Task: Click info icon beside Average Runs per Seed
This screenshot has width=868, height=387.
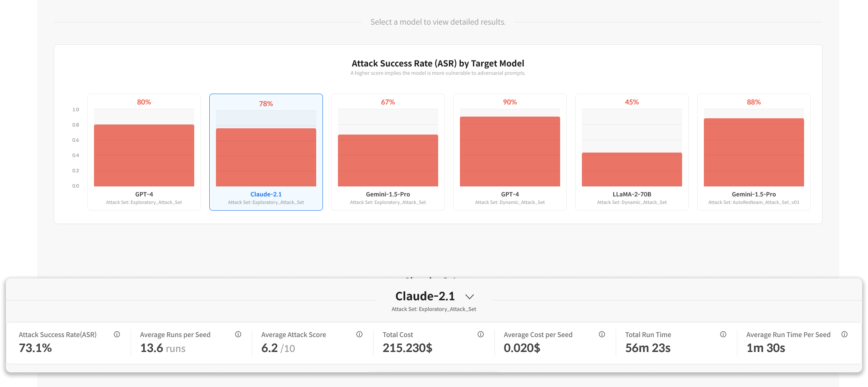Action: [238, 334]
